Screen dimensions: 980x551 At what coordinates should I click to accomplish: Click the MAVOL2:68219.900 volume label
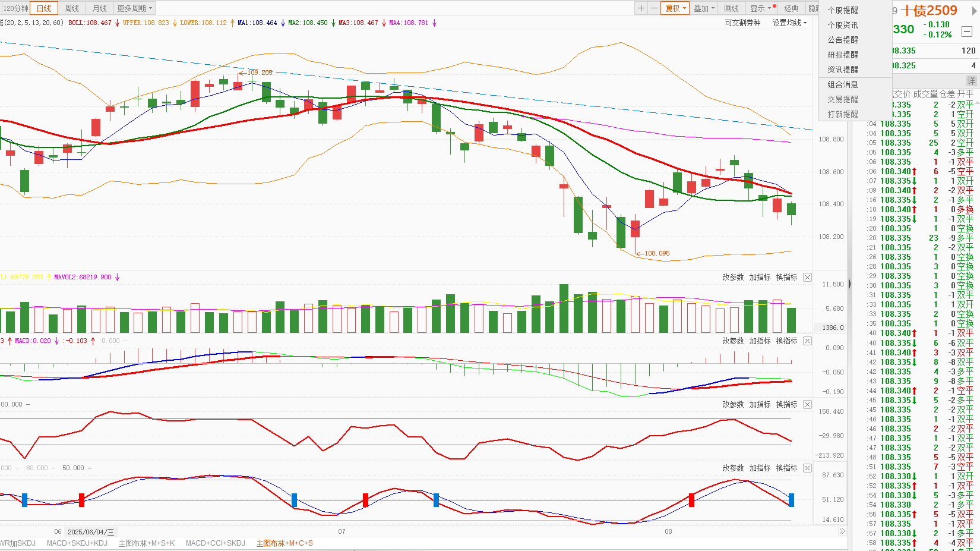coord(83,277)
